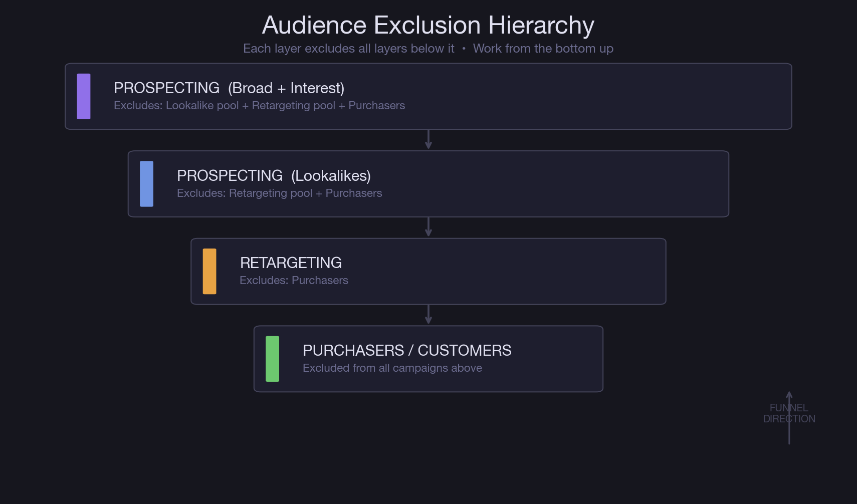This screenshot has width=857, height=504.
Task: Click the arrow above the Purchasers box
Action: coord(428,314)
